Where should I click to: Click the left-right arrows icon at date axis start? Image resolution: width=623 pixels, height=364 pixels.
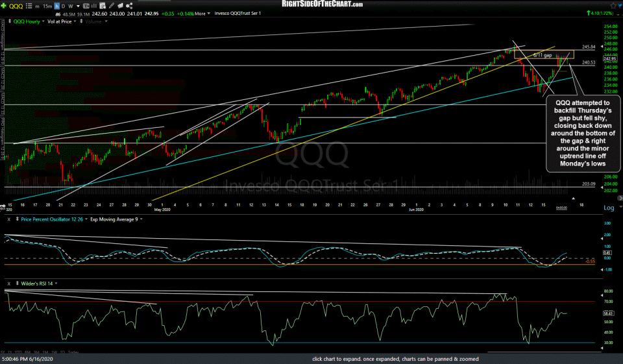pos(3,206)
